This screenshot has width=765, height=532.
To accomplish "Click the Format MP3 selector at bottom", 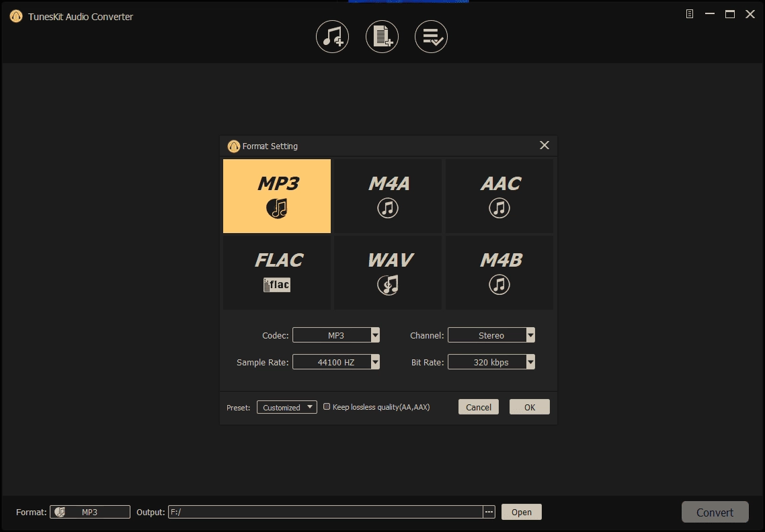I will pos(90,512).
